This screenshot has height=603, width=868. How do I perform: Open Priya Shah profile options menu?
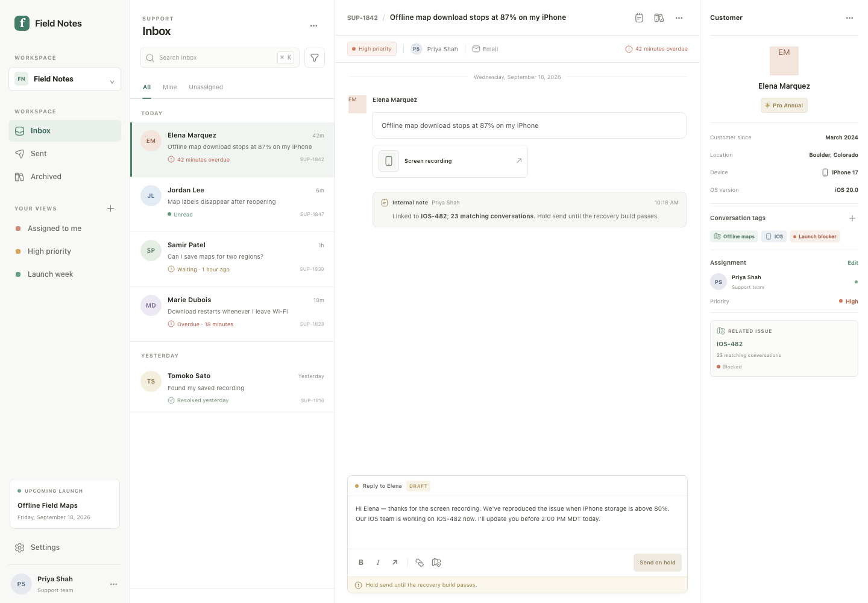[113, 584]
